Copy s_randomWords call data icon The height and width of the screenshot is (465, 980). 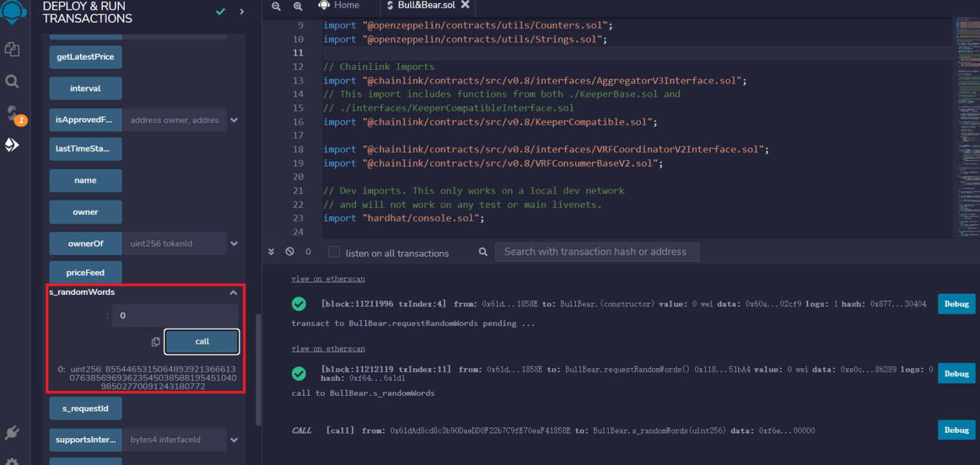[x=156, y=342]
